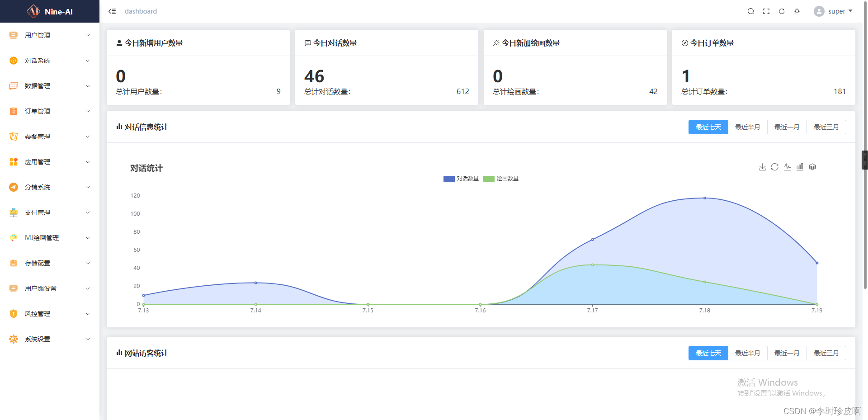
Task: Open 对话系统 menu item
Action: pyautogui.click(x=50, y=61)
